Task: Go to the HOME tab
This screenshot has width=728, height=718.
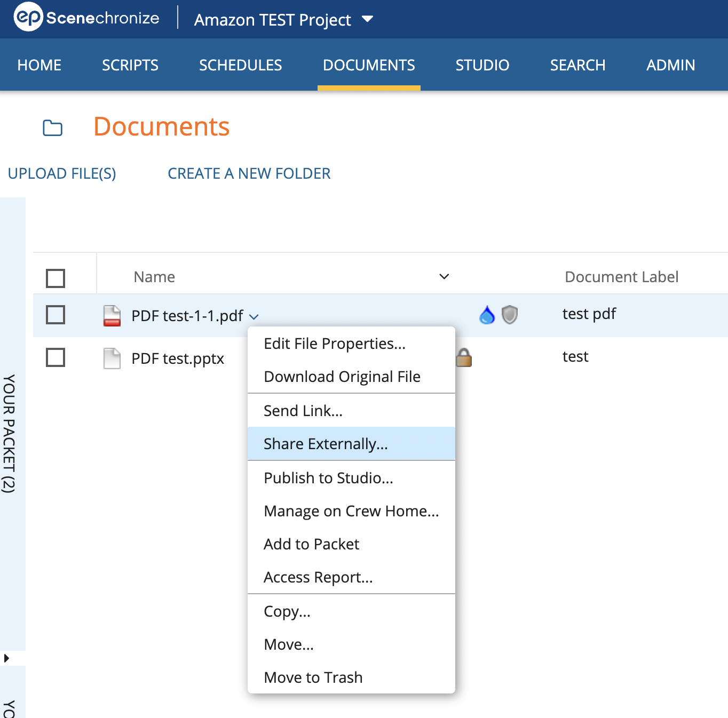Action: [x=39, y=65]
